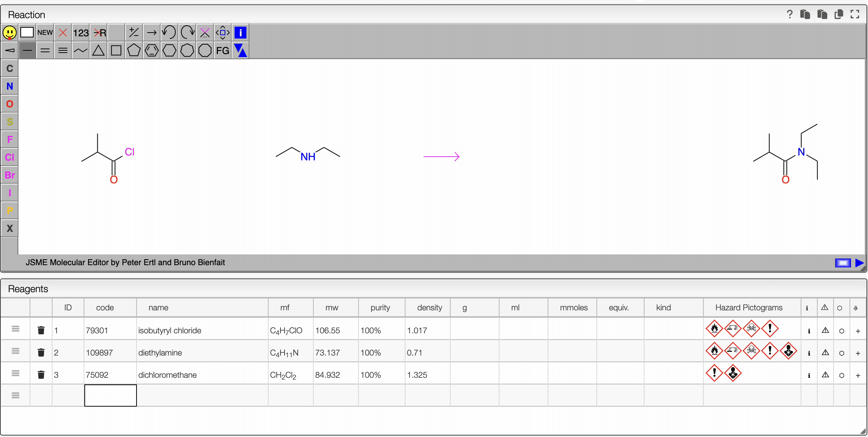Click the red X delete tool

pos(63,33)
